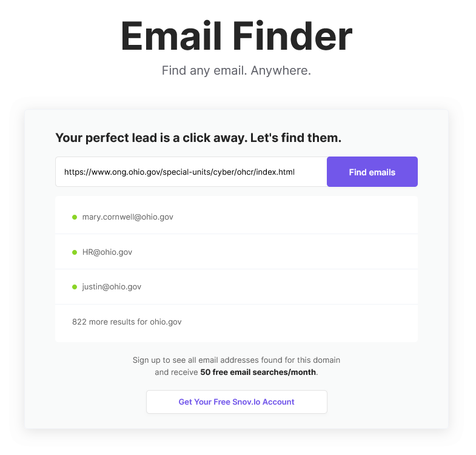This screenshot has width=476, height=455.
Task: Click the green status dot beside mary.cornwell@ohio.gov
Action: click(x=75, y=217)
